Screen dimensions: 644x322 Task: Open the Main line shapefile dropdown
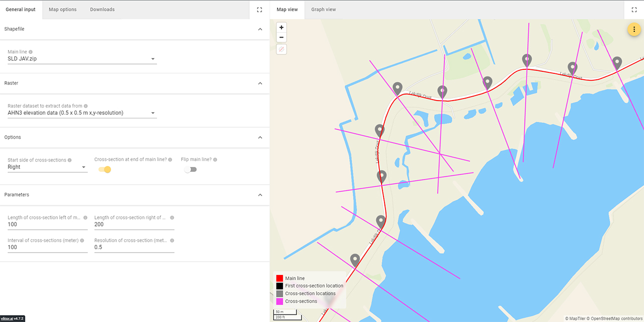(x=82, y=59)
